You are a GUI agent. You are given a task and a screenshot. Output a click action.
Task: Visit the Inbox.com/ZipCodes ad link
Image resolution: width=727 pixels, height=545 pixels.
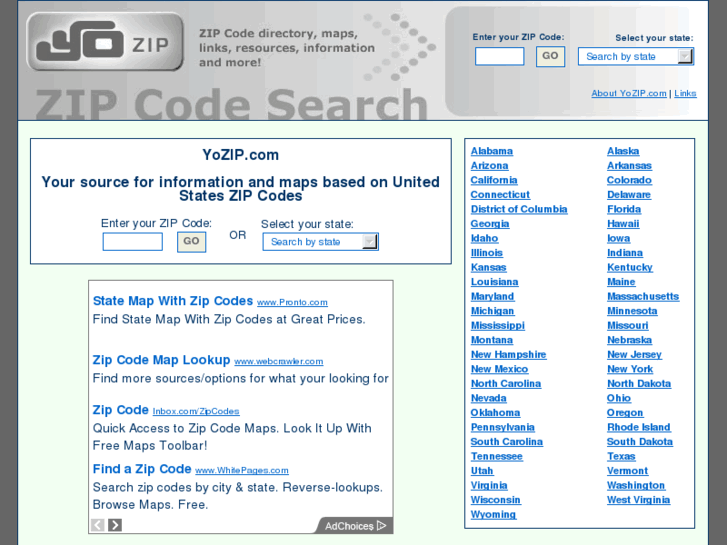point(196,411)
